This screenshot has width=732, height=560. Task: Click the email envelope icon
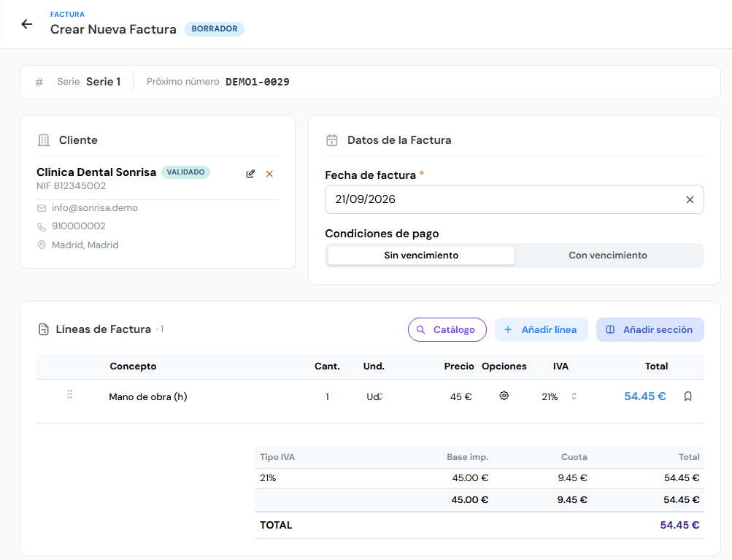click(42, 208)
